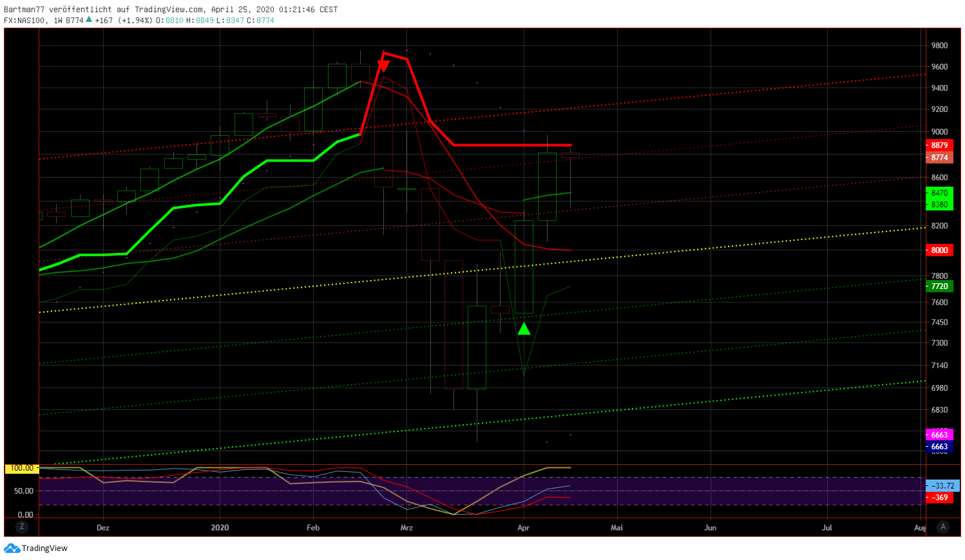The image size is (965, 560).
Task: Click the -369 indicator value label
Action: (939, 497)
